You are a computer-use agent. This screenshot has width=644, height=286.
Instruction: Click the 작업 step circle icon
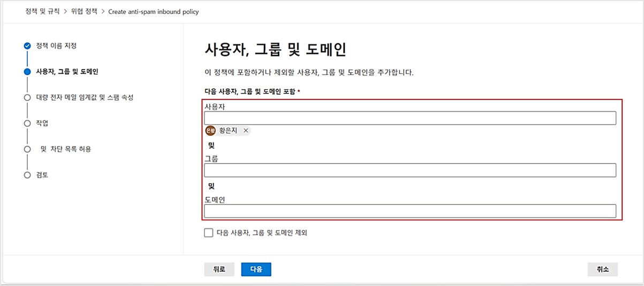pyautogui.click(x=27, y=123)
